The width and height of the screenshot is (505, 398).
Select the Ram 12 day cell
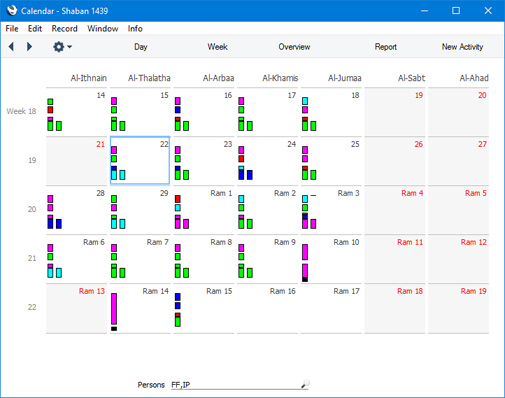click(x=458, y=258)
